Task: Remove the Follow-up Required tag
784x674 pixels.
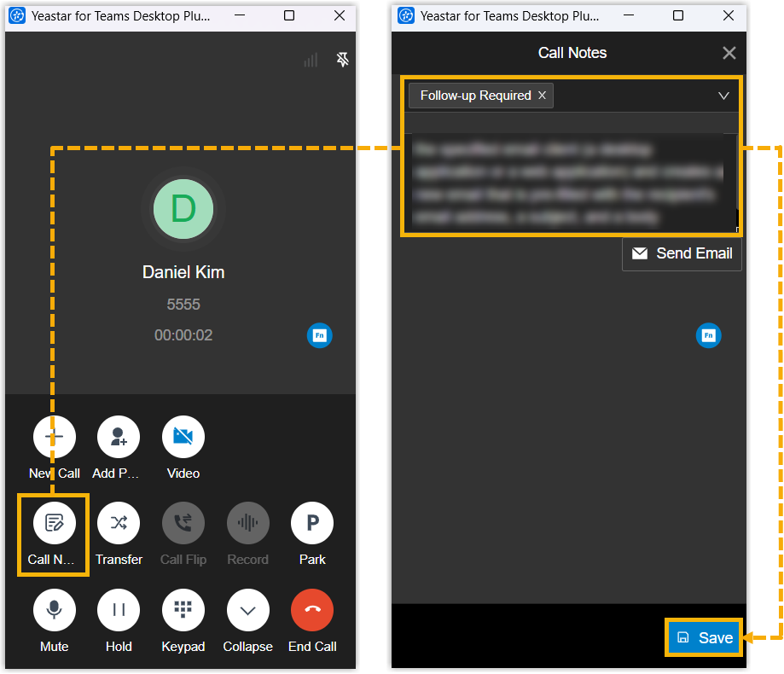Action: [x=542, y=95]
